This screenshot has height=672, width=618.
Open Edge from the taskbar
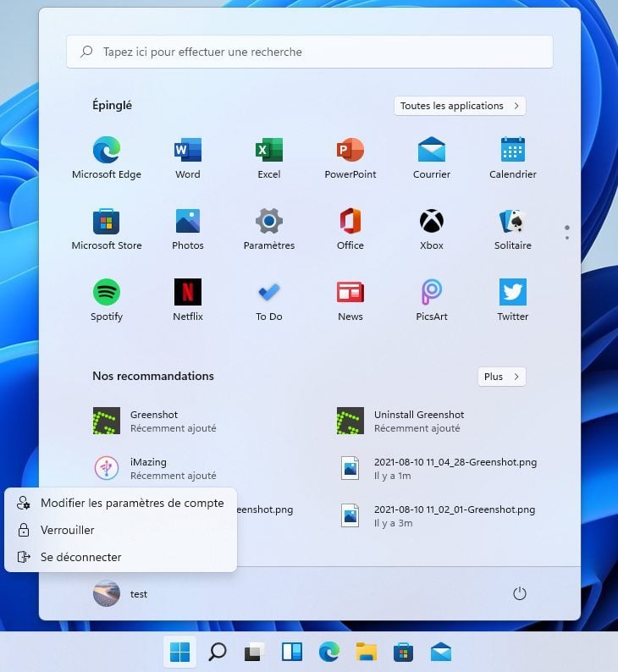(329, 653)
